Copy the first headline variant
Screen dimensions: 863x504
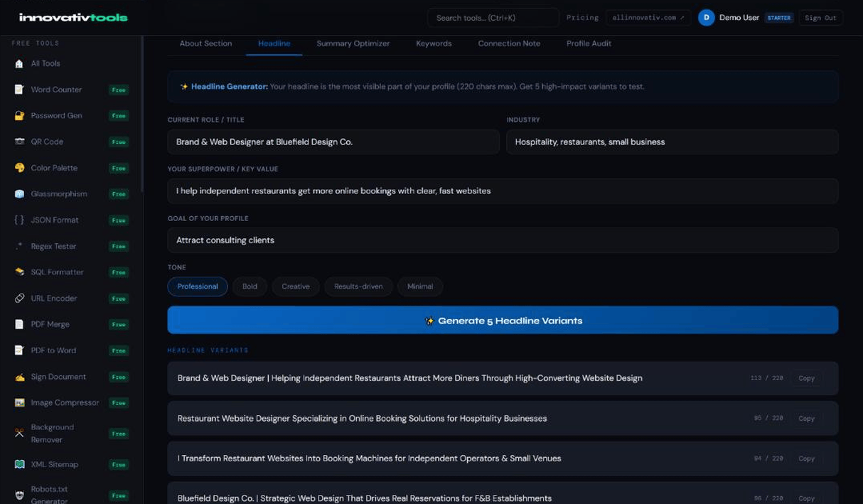click(x=806, y=378)
